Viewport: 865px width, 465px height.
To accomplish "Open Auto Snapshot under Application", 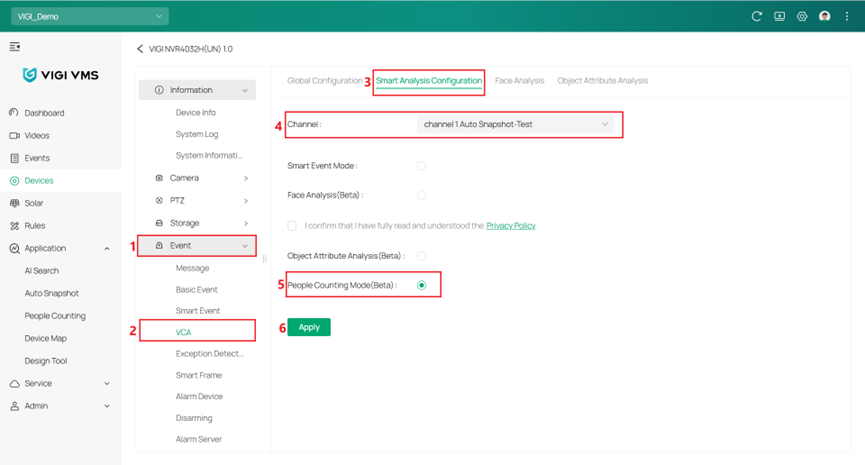I will point(51,293).
